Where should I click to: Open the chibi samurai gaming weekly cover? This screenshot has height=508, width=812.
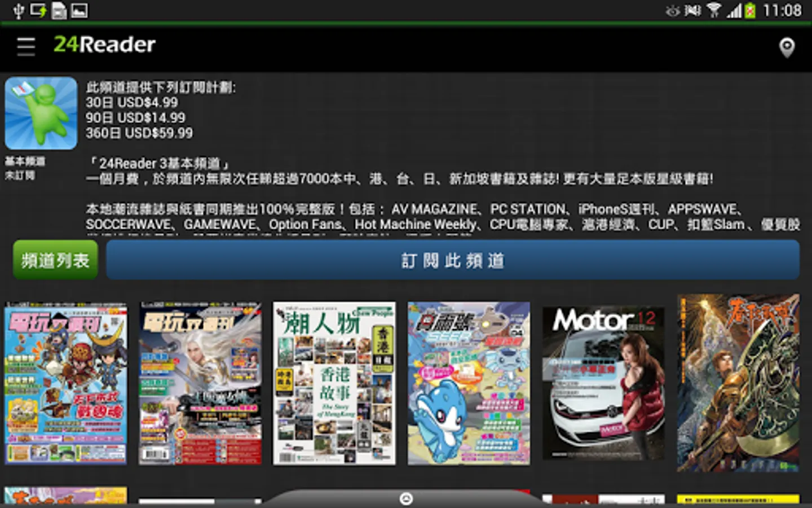(x=66, y=383)
